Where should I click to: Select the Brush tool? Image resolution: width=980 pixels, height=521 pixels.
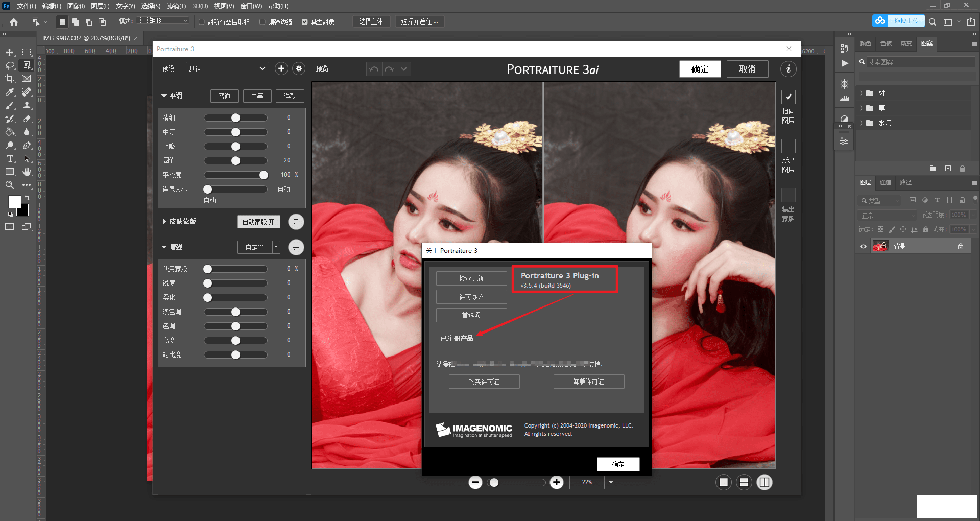pos(10,105)
